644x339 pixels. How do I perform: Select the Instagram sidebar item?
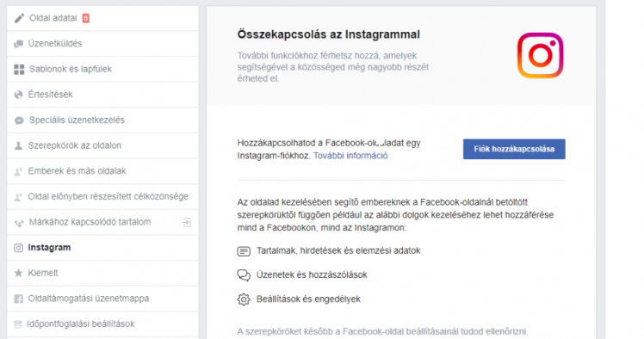102,248
